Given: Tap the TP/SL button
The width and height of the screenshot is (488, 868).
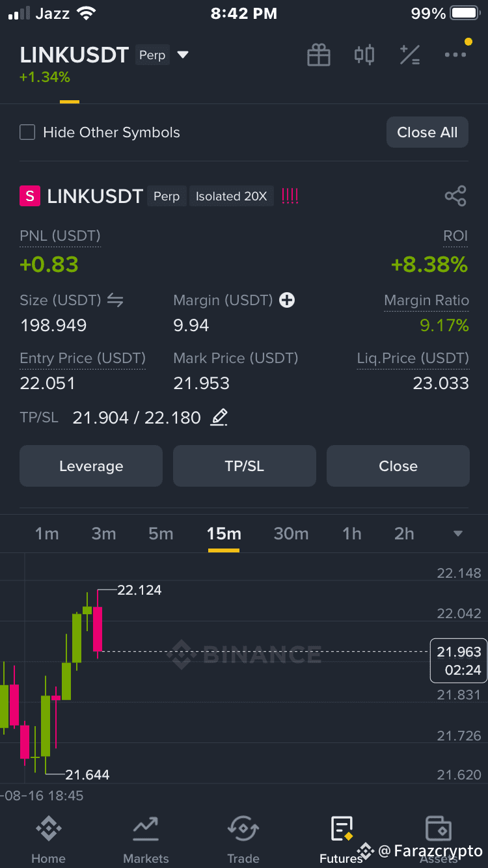Looking at the screenshot, I should 245,466.
